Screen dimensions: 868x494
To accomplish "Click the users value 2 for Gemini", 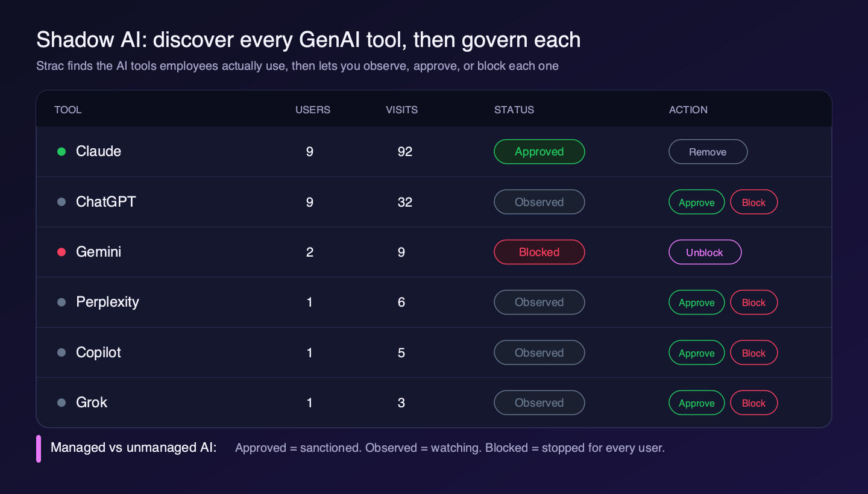I will pos(310,252).
